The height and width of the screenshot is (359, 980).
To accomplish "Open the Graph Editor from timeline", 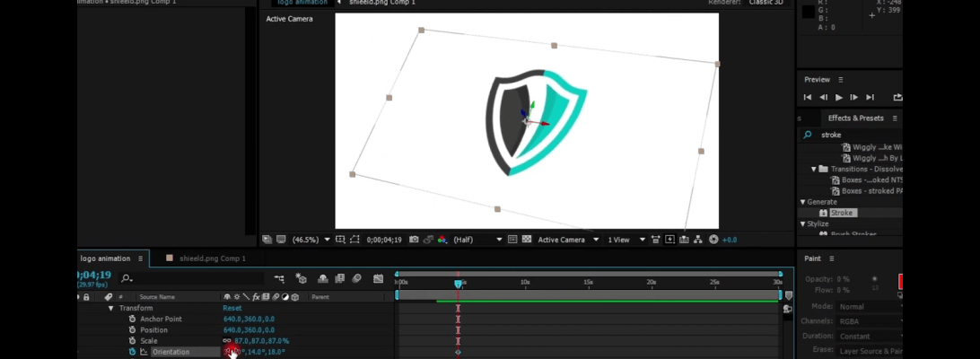I will pyautogui.click(x=378, y=278).
